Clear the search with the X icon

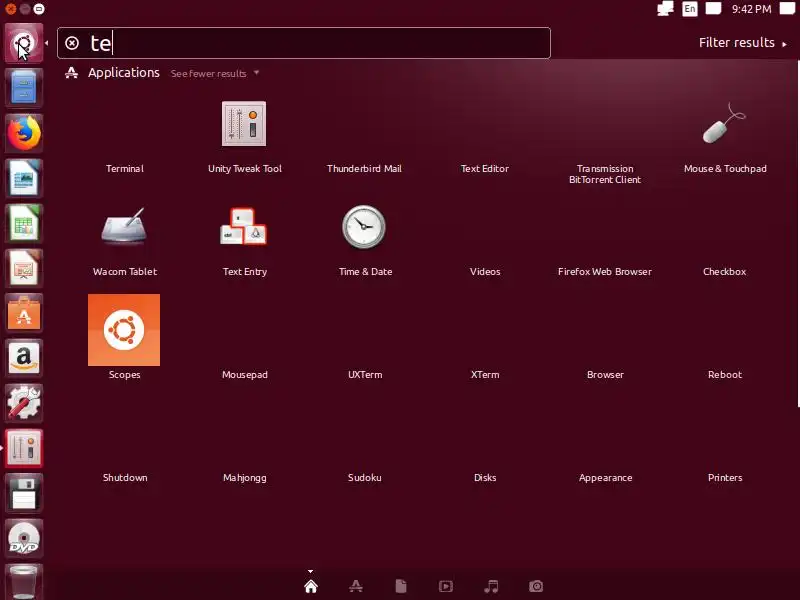tap(72, 43)
